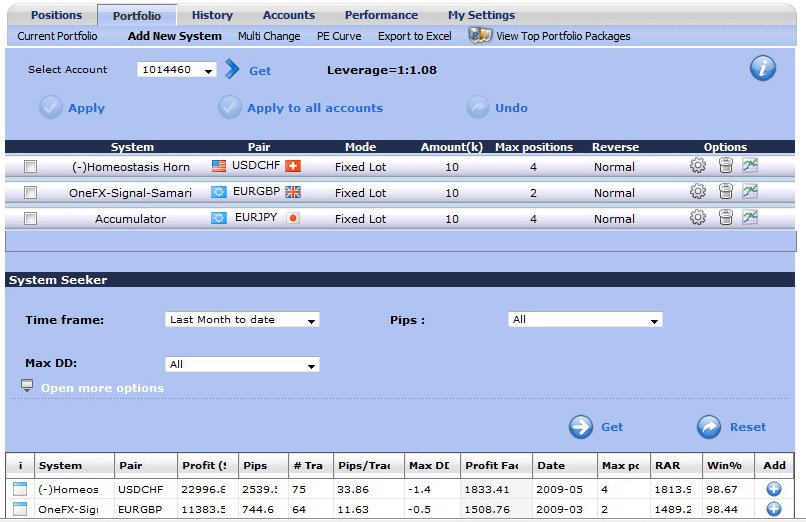This screenshot has width=806, height=522.
Task: Click Undo text link
Action: [511, 108]
